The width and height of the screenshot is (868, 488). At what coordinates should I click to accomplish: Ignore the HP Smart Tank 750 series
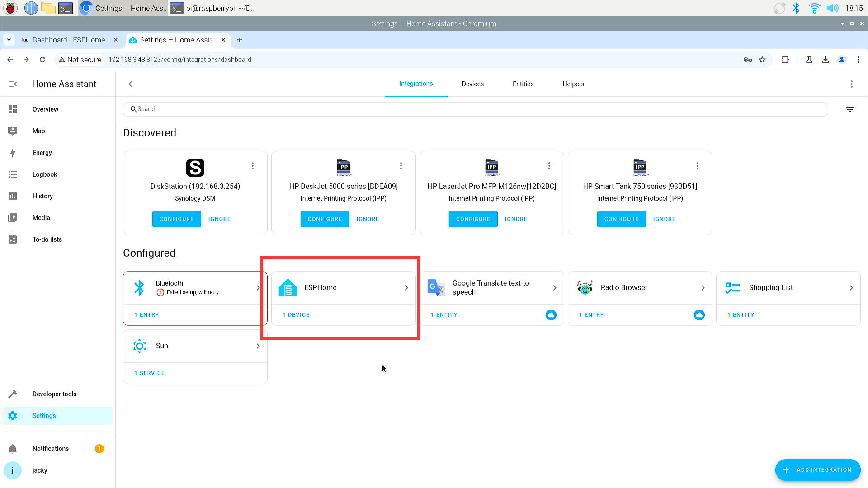coord(665,219)
